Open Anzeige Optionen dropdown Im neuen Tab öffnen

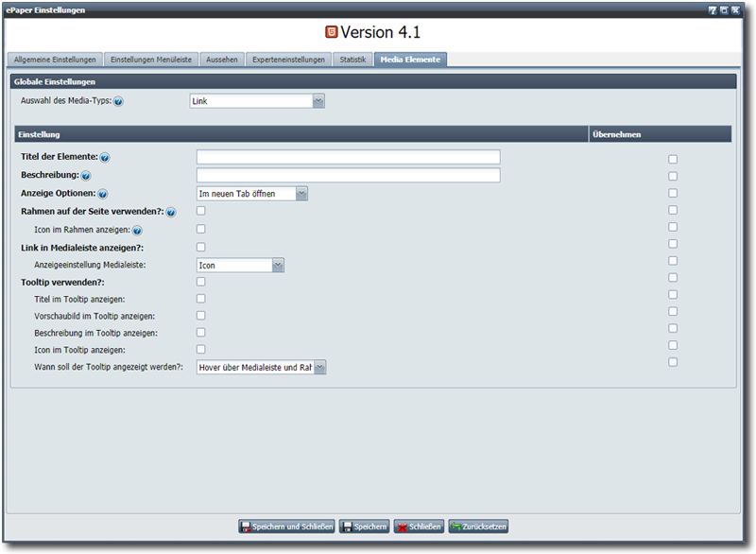pos(252,194)
